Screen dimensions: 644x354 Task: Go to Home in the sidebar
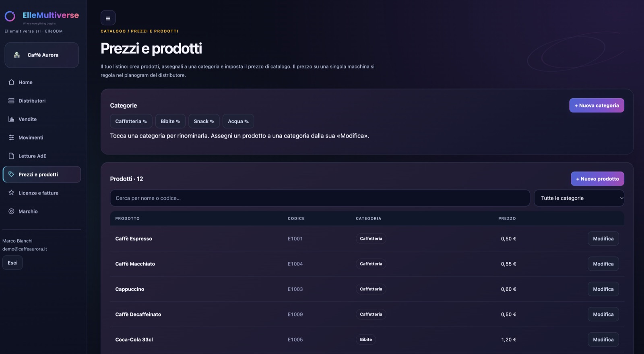coord(41,82)
